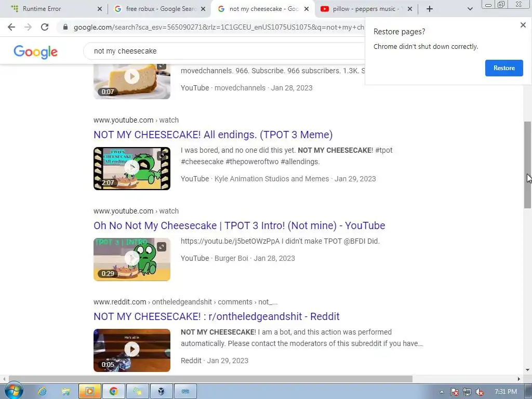Click the network status tray icon
Screen dimensions: 532x399
click(x=467, y=392)
